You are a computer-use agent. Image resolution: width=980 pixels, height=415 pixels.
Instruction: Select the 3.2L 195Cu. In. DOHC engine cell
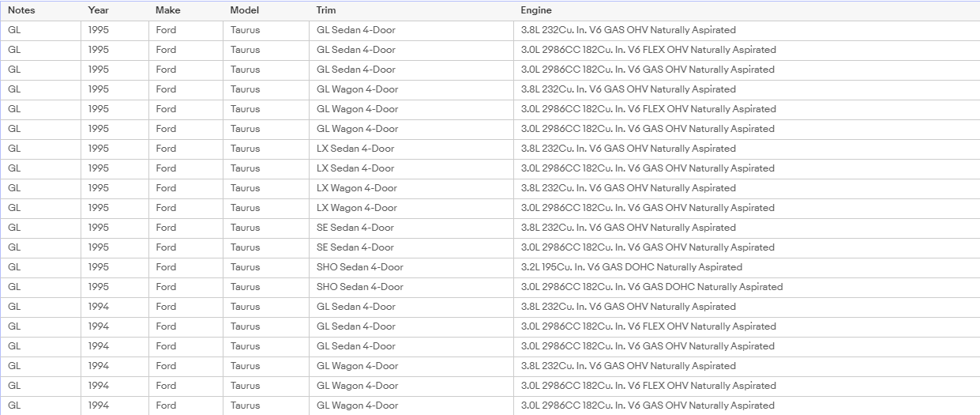(x=746, y=267)
